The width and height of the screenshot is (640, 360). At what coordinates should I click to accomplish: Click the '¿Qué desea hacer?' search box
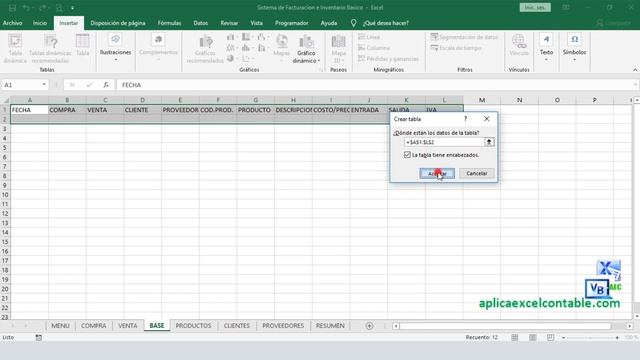click(385, 23)
